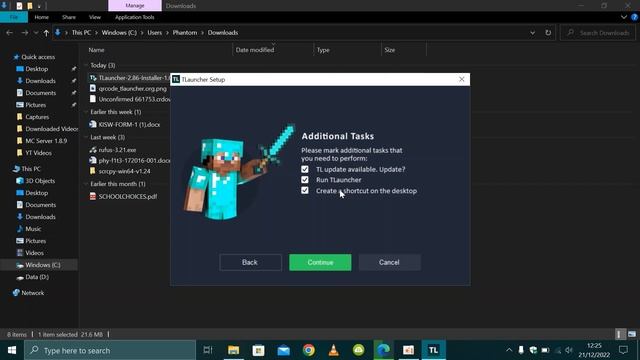The height and width of the screenshot is (360, 640).
Task: Check the 'TL update available. Update?' checkbox
Action: click(305, 169)
